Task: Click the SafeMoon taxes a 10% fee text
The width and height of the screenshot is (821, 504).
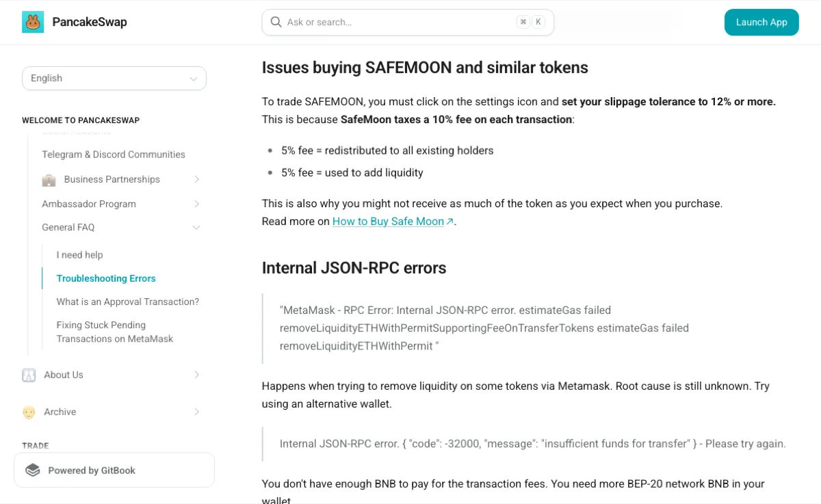Action: click(x=456, y=120)
